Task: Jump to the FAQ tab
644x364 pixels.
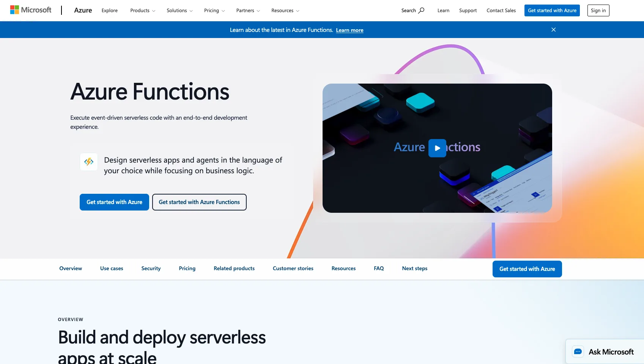Action: pos(379,268)
